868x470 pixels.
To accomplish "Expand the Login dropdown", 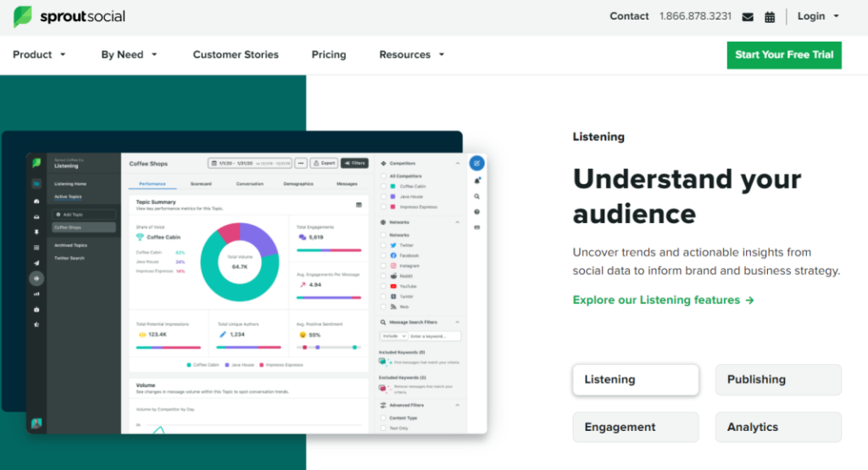I will click(818, 16).
